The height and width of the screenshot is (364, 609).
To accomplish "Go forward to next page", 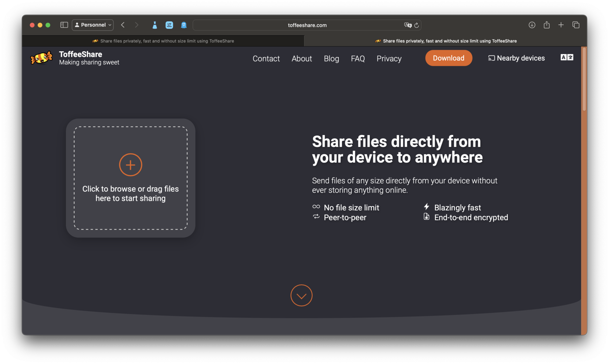I will click(x=137, y=25).
